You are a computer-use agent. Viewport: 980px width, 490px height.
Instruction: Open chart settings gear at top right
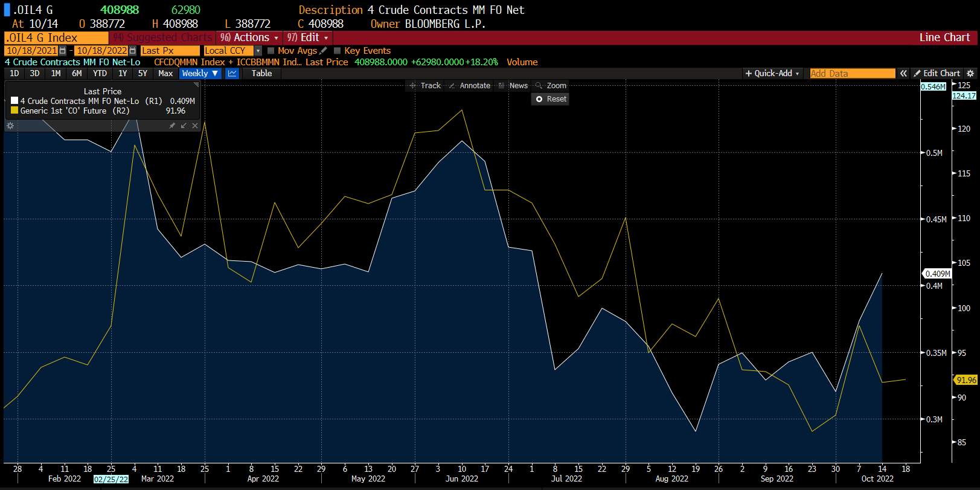tap(970, 73)
